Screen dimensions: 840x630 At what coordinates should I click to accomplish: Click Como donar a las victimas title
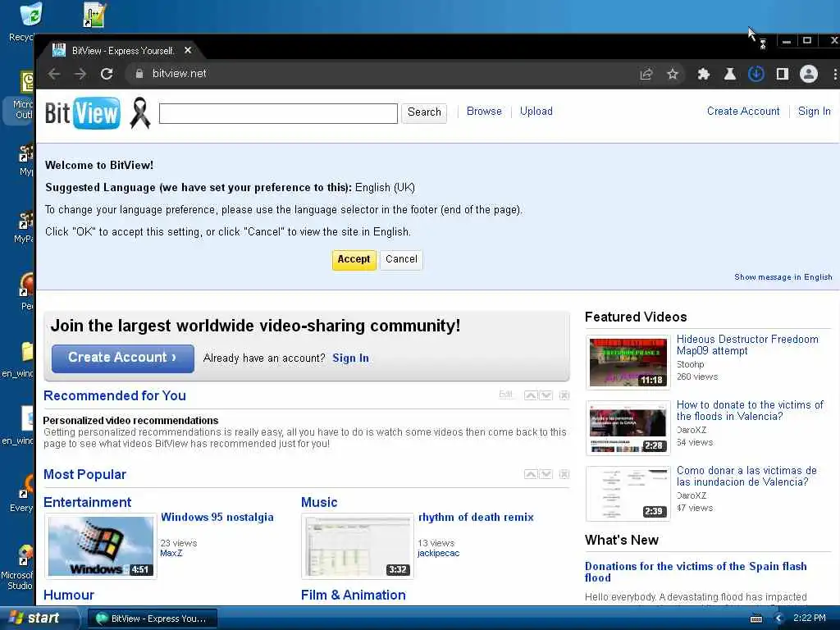click(x=746, y=477)
